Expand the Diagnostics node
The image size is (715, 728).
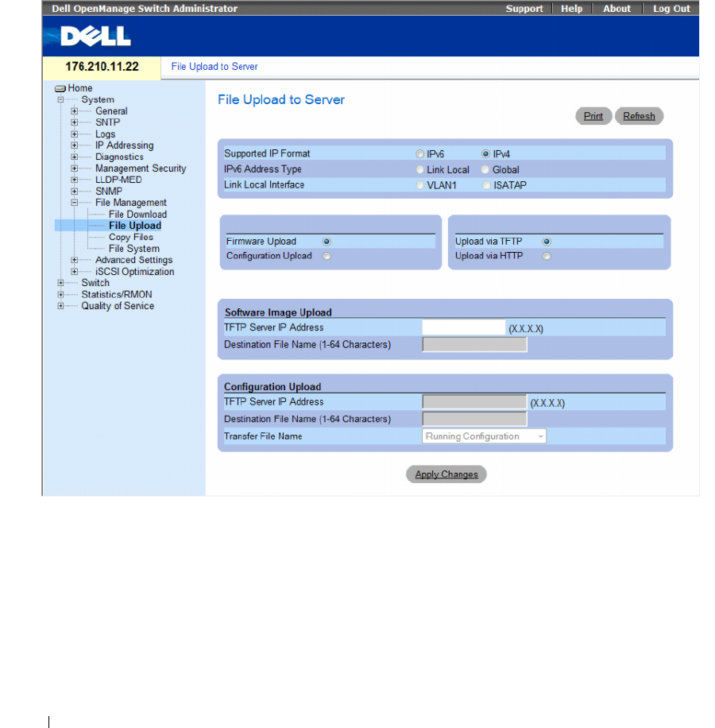(74, 157)
